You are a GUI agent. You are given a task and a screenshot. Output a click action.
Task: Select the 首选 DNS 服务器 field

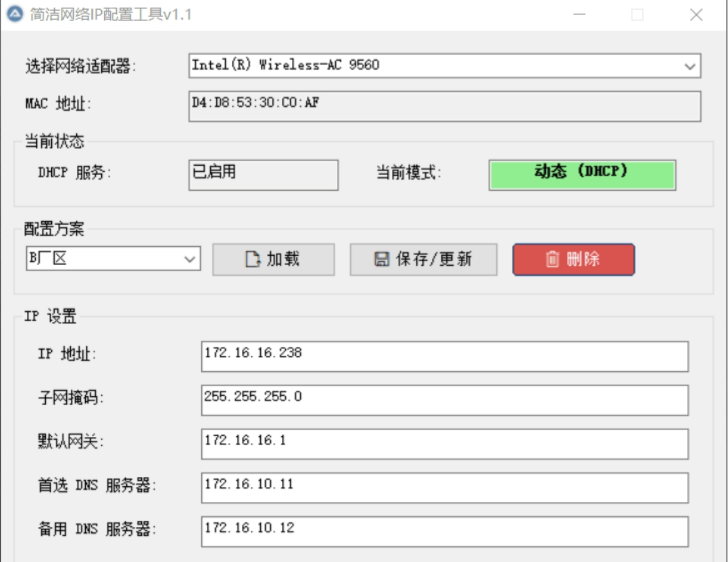(444, 488)
